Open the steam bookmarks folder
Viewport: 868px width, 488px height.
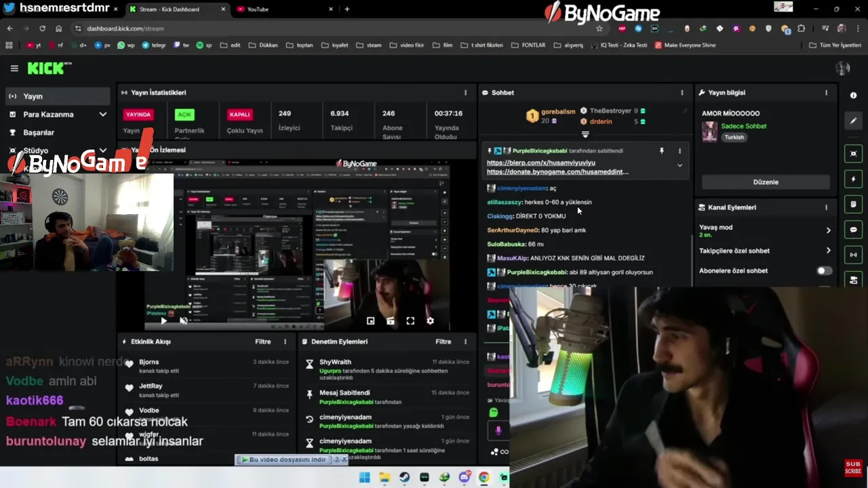pos(370,45)
